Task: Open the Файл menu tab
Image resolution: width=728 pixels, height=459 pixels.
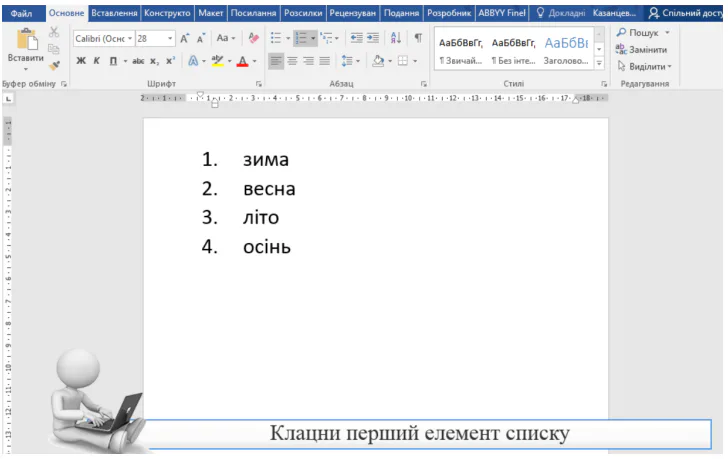Action: tap(22, 13)
